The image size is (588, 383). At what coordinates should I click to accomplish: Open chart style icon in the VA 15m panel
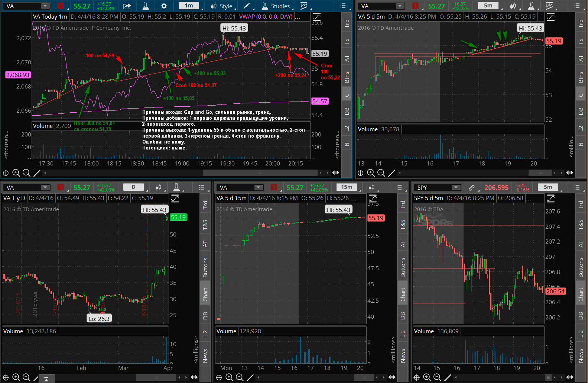coord(371,187)
